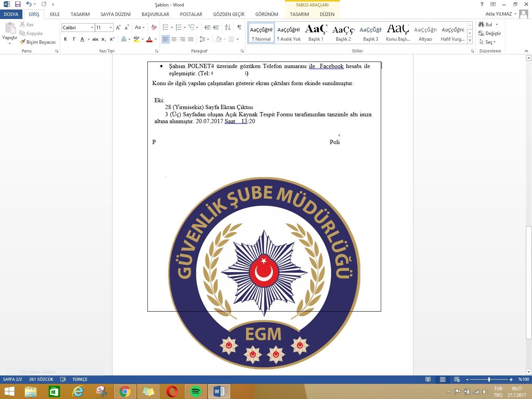Viewport: 532px width, 399px height.
Task: Toggle underline (A) formatting
Action: (82, 39)
